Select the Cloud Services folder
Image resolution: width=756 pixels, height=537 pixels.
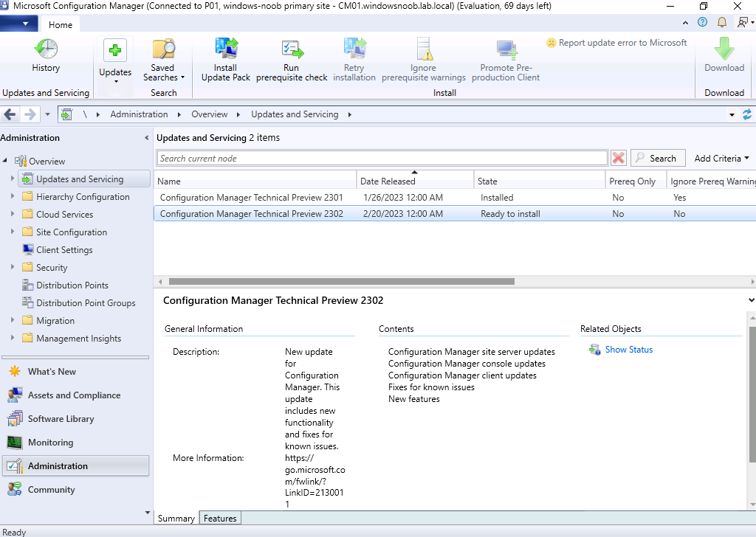point(65,215)
